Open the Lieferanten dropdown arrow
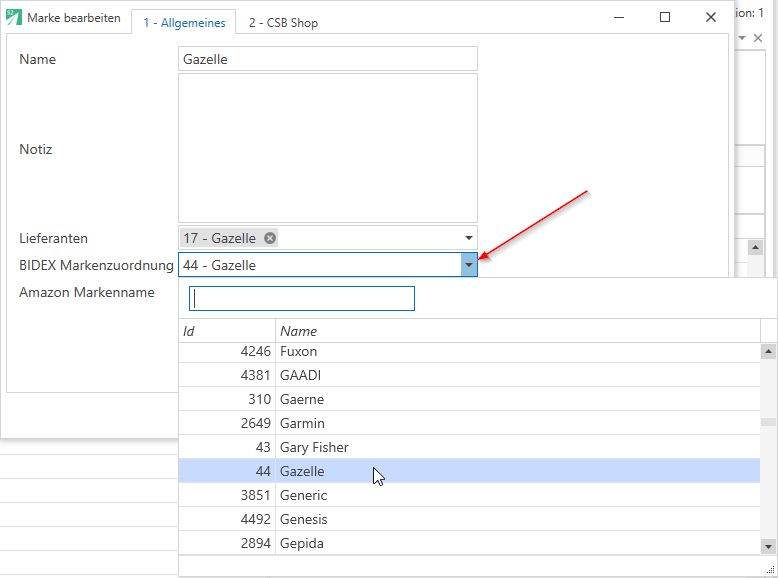Screen dimensions: 778x578 coord(468,238)
